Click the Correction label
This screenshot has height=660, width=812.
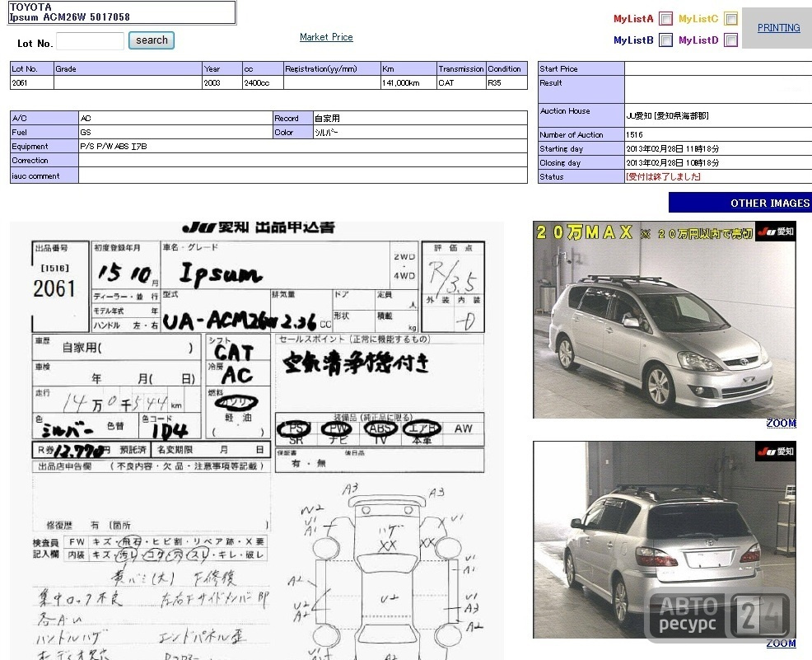(44, 160)
